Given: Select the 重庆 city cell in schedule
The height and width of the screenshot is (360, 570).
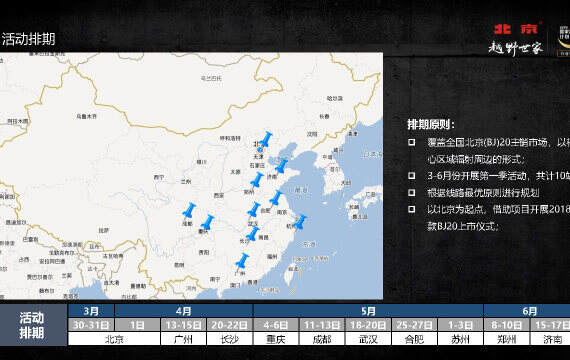Looking at the screenshot, I should click(276, 339).
